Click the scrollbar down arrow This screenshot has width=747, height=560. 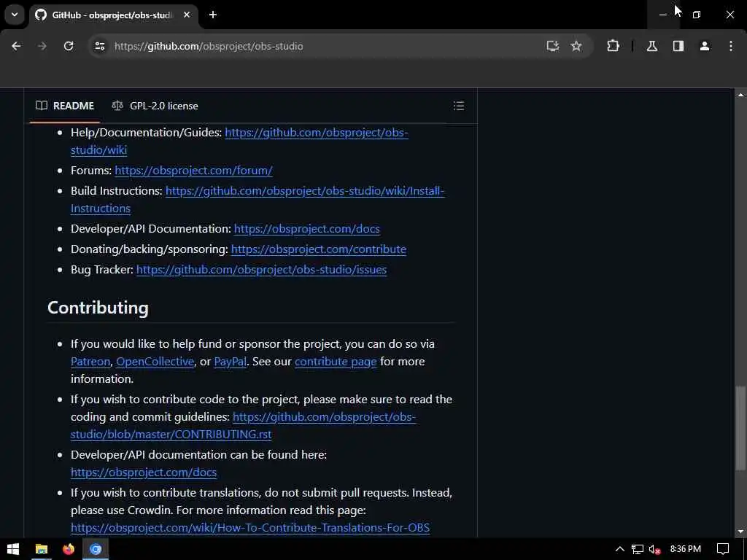click(740, 532)
